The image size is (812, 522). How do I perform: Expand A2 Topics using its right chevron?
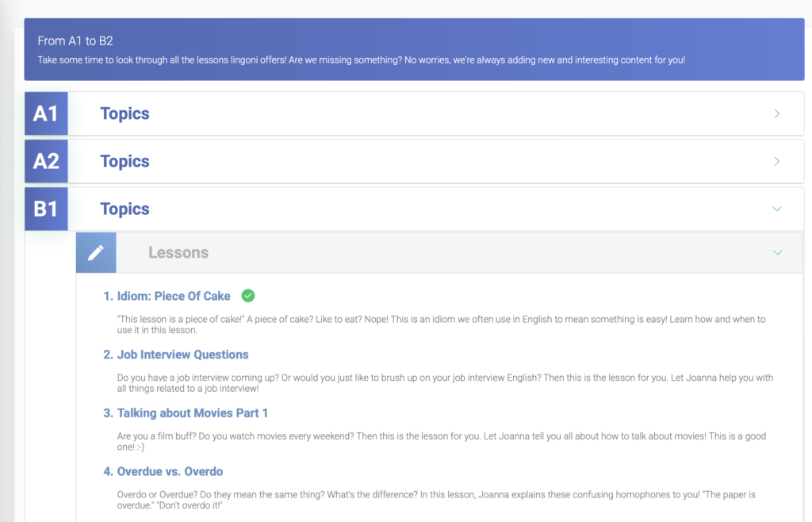click(776, 161)
